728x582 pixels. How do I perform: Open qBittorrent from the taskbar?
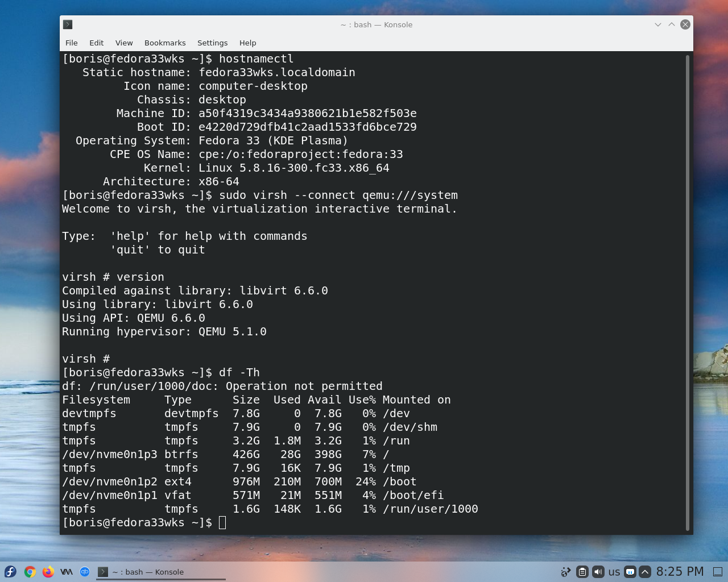(x=84, y=571)
